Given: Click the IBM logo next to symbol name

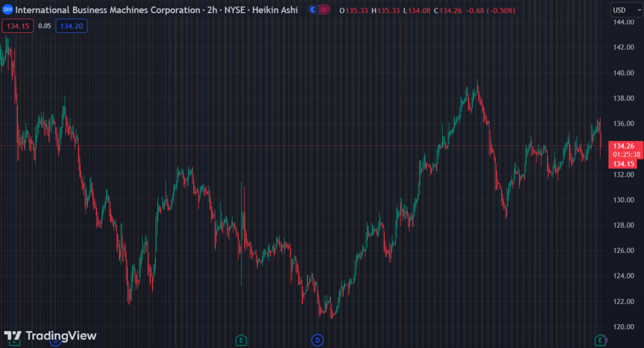Looking at the screenshot, I should pyautogui.click(x=8, y=9).
